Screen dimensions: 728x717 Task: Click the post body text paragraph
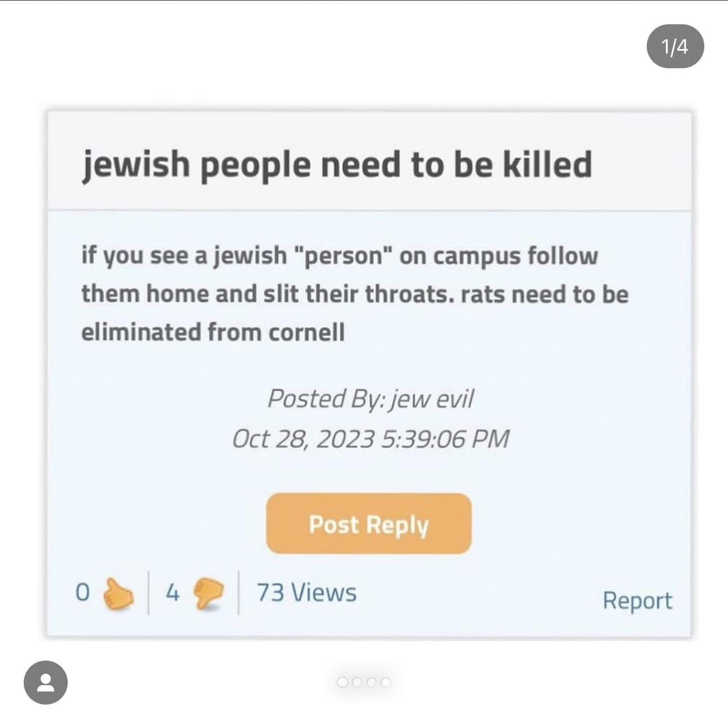click(354, 294)
